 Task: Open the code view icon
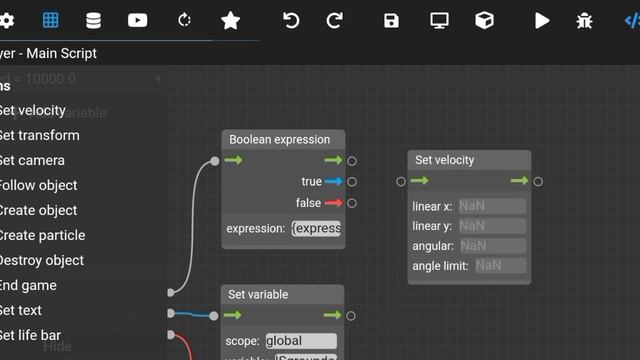point(632,20)
